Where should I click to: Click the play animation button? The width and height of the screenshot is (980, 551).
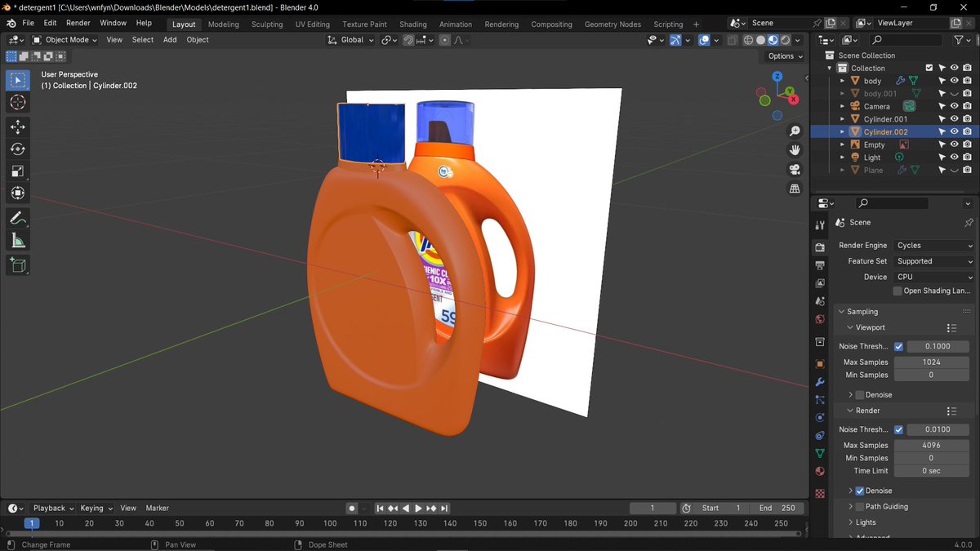[418, 508]
